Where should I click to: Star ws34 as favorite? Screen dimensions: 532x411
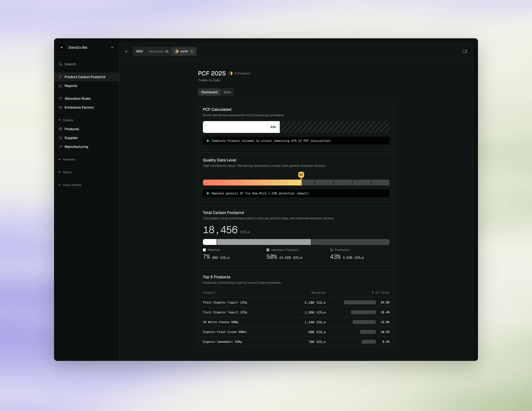point(192,51)
